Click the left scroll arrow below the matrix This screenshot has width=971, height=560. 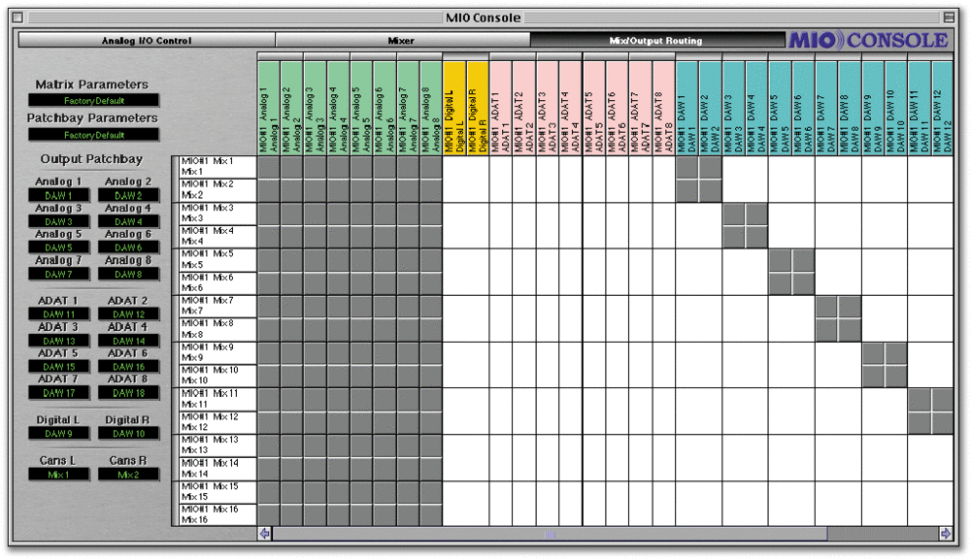(x=264, y=534)
